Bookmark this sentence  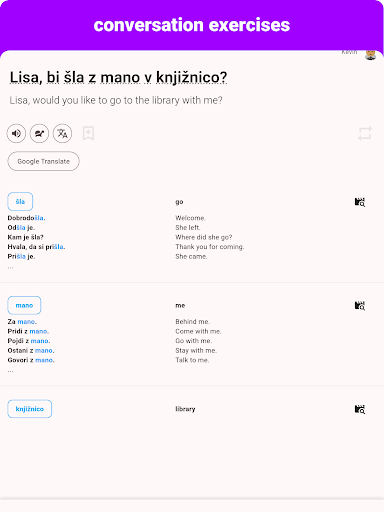[88, 133]
